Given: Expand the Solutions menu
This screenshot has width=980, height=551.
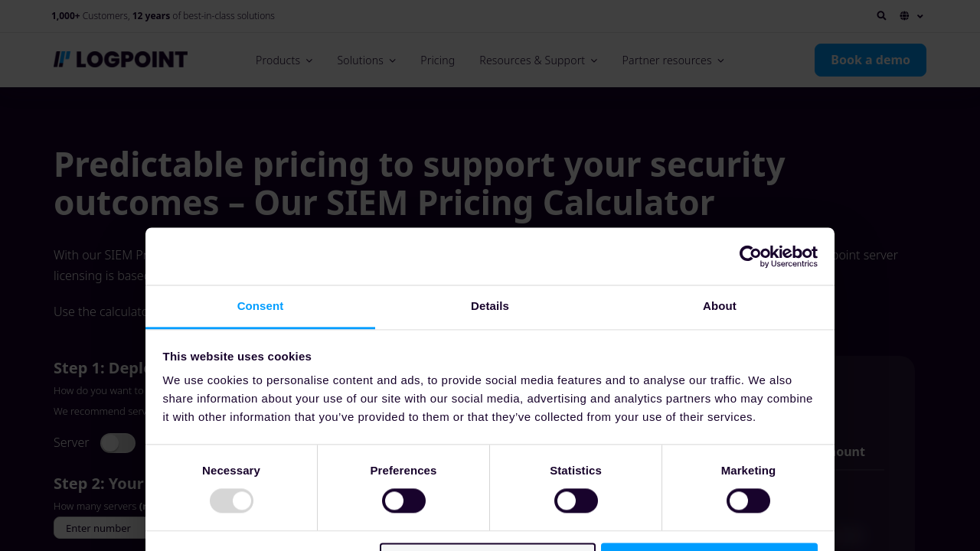Looking at the screenshot, I should (366, 60).
